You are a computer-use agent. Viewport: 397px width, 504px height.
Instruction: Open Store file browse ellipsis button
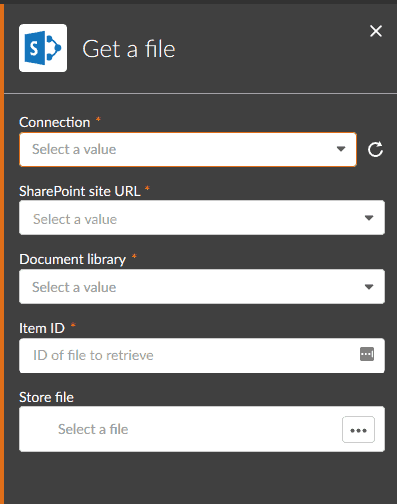click(358, 430)
